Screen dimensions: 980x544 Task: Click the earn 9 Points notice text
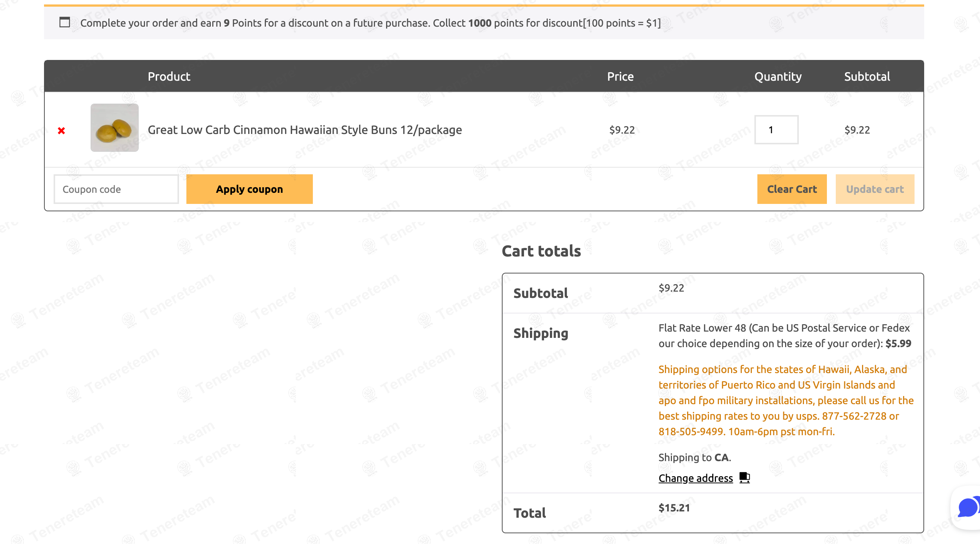point(370,23)
